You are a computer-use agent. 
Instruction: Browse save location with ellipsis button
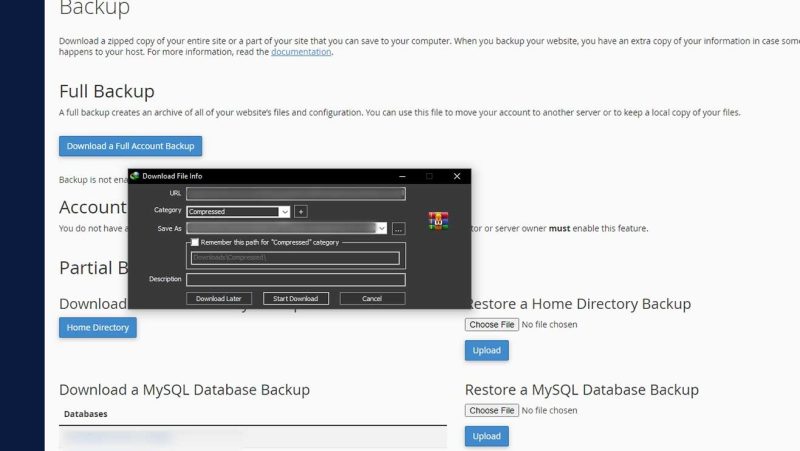pos(398,228)
